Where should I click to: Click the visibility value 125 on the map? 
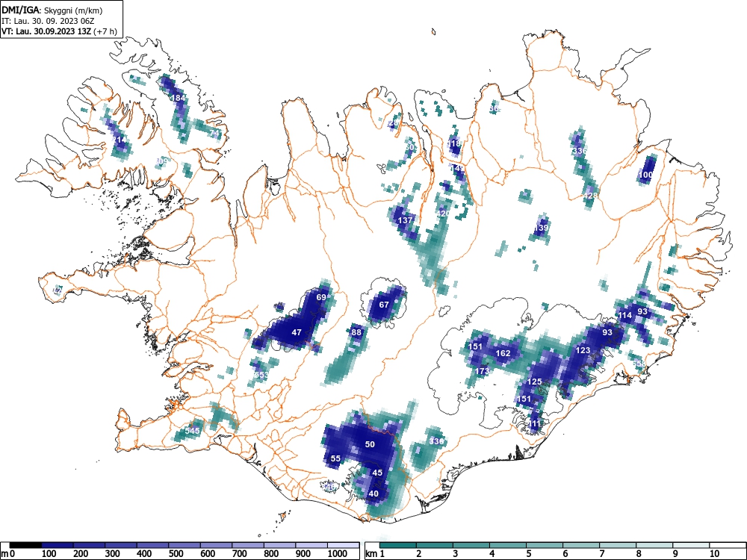pos(535,382)
